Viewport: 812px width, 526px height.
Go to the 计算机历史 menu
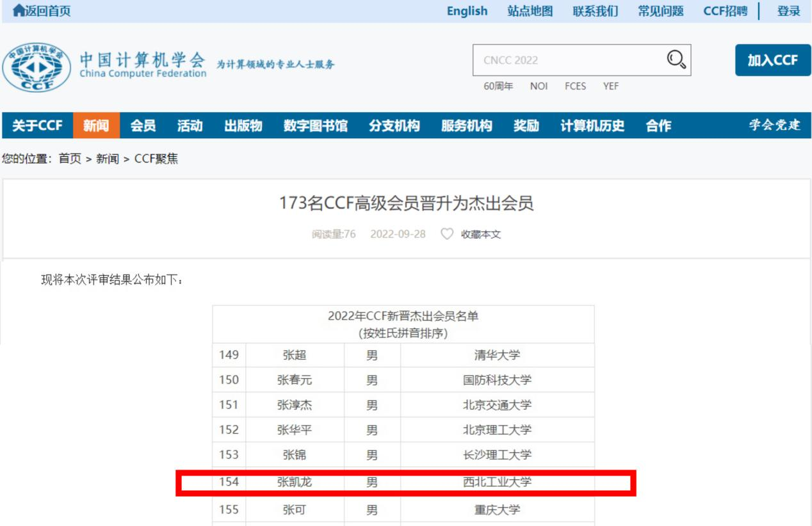coord(592,126)
